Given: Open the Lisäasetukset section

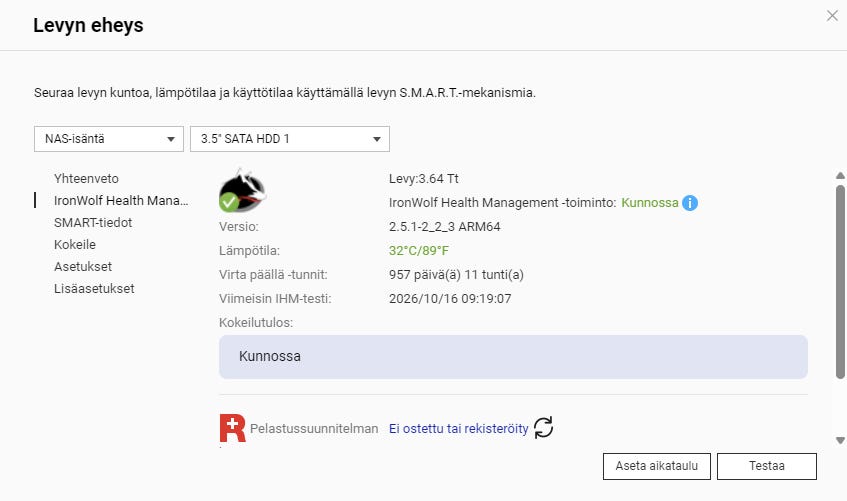Looking at the screenshot, I should (94, 289).
